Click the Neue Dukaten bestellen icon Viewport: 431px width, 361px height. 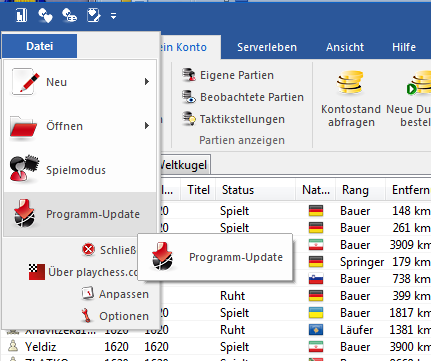tap(418, 82)
